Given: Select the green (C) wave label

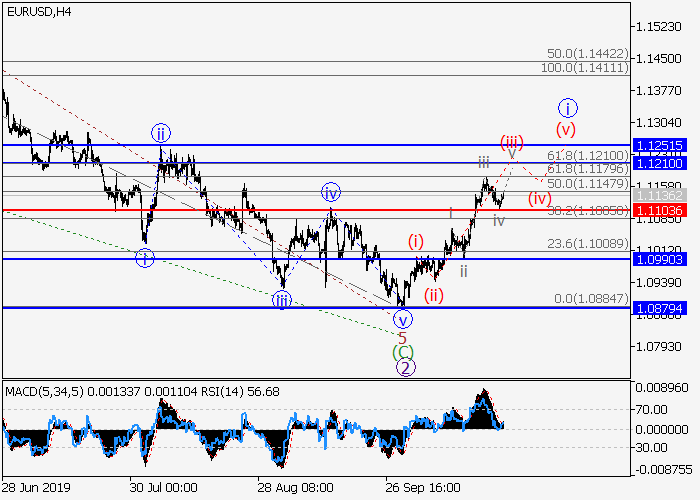Looking at the screenshot, I should [405, 352].
